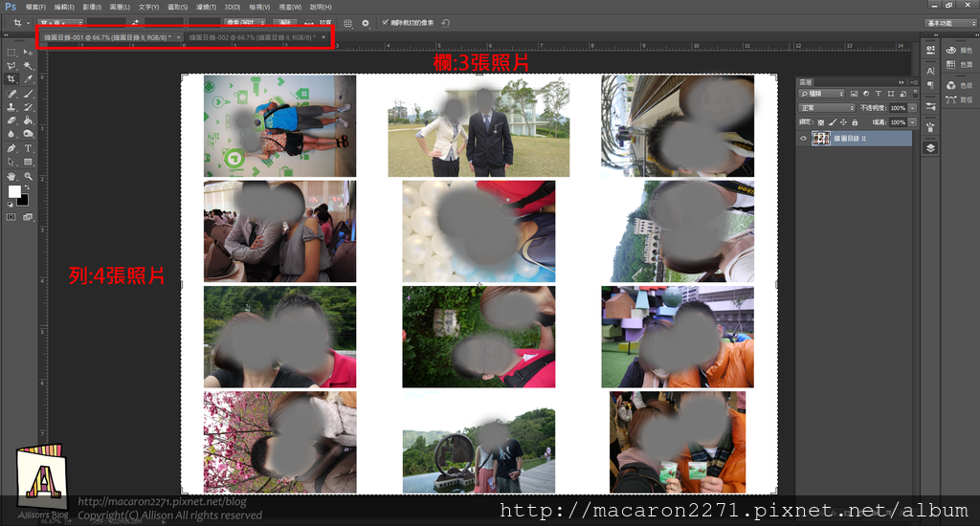The width and height of the screenshot is (980, 526).
Task: Lock all for layer (padlock)
Action: point(855,122)
